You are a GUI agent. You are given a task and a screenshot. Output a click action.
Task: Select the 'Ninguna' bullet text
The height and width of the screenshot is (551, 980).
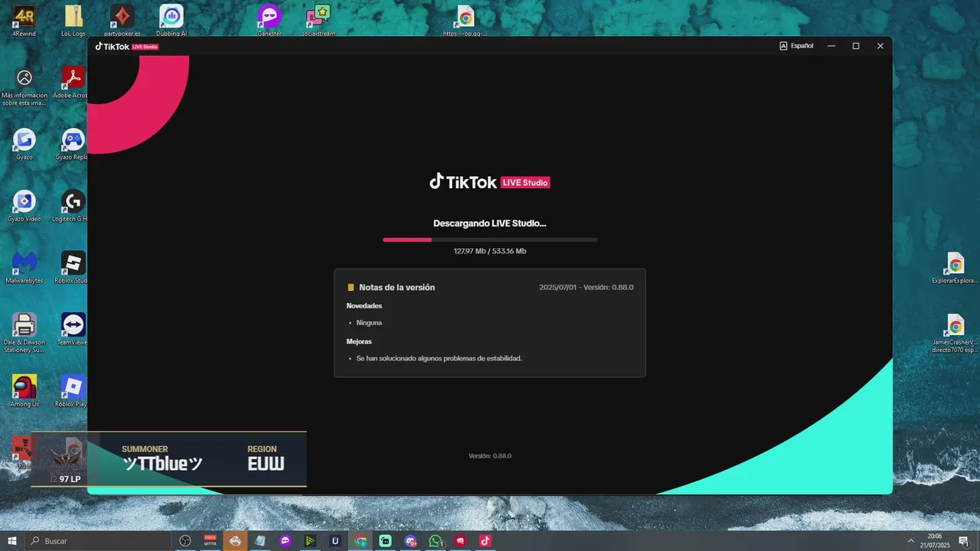369,323
